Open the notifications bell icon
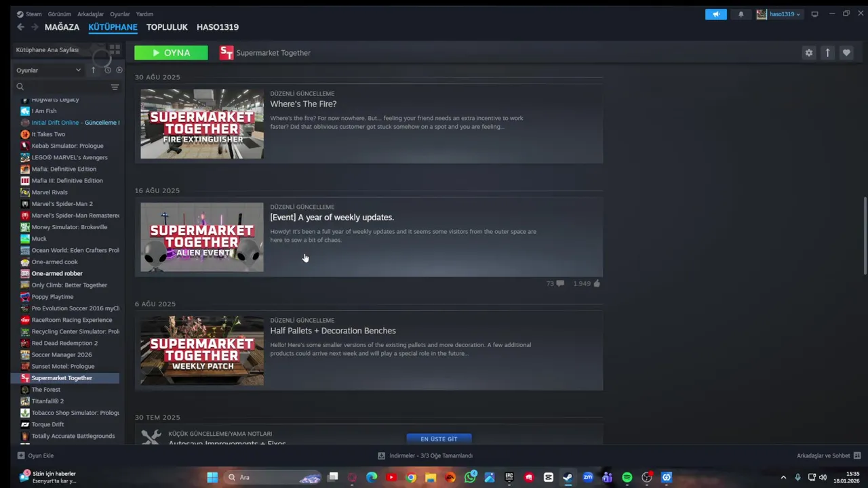The image size is (868, 488). click(x=741, y=14)
